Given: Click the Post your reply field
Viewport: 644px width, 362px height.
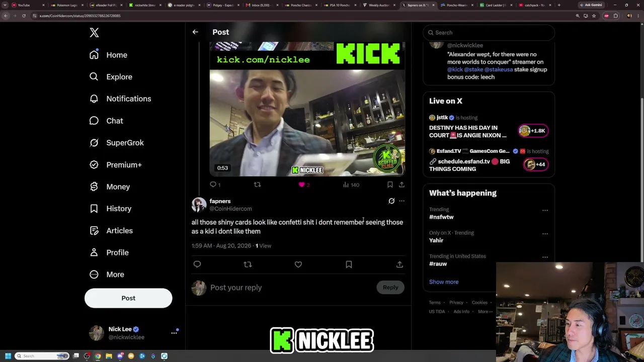Looking at the screenshot, I should tap(291, 288).
